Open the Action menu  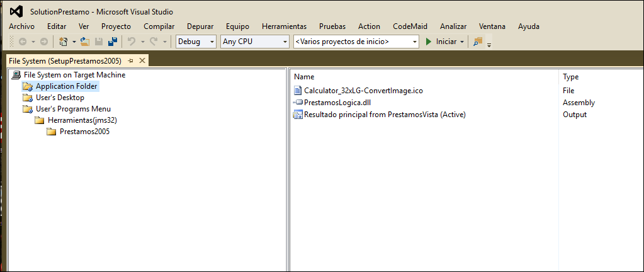(369, 26)
